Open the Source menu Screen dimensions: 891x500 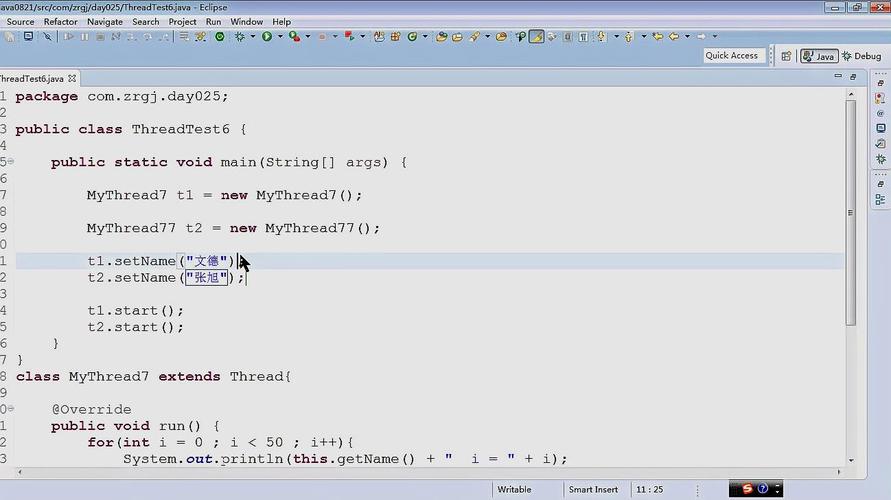pos(20,22)
